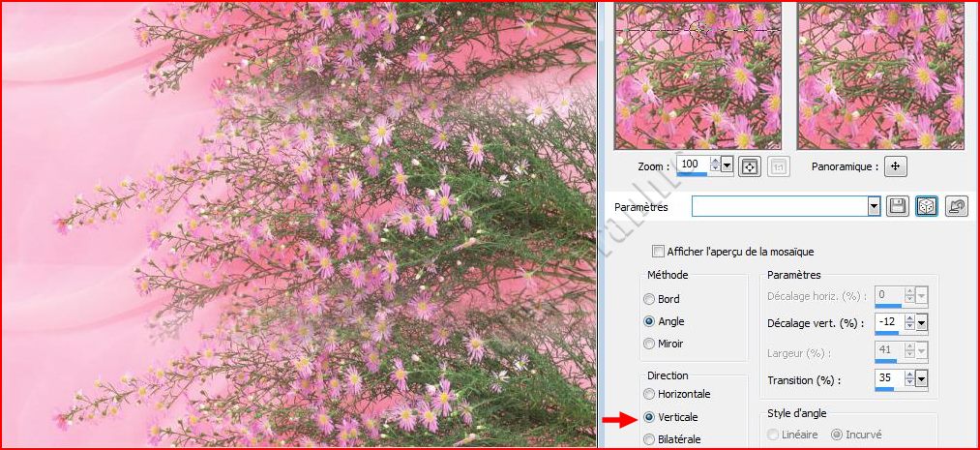Open the Zoom value dropdown arrow
Viewport: 980px width, 450px height.
(x=728, y=165)
